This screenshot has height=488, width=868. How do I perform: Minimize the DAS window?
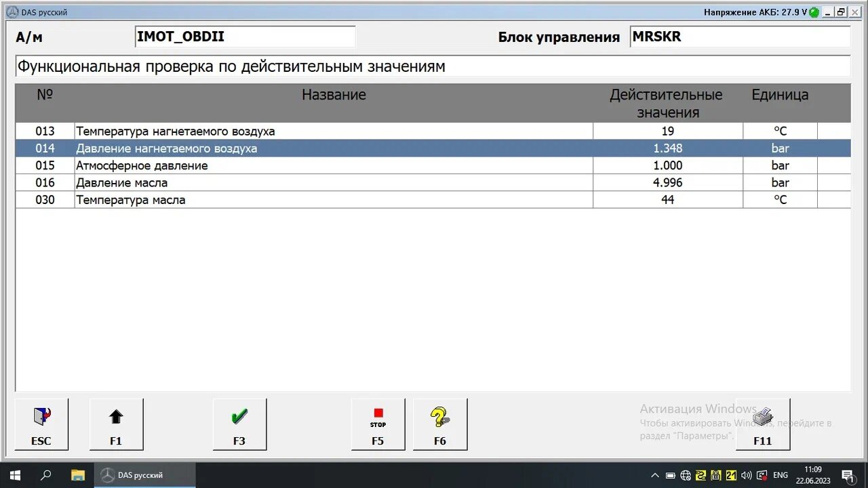pyautogui.click(x=828, y=12)
